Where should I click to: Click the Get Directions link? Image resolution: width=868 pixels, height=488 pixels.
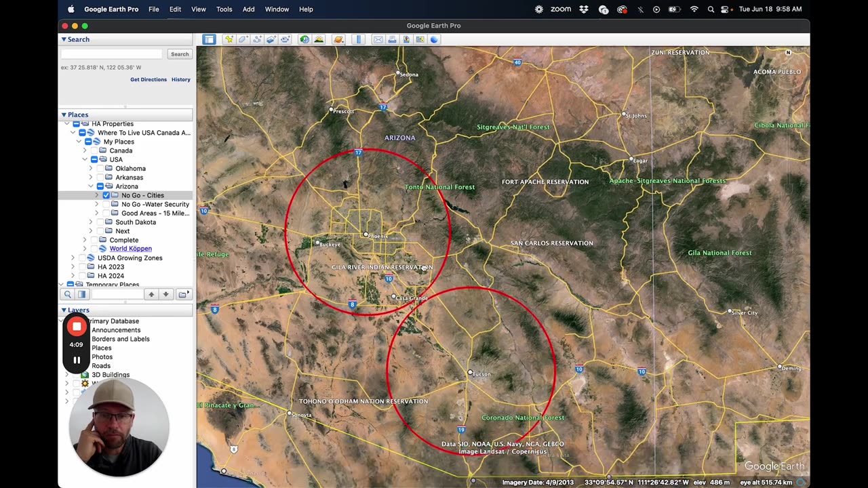(x=149, y=79)
